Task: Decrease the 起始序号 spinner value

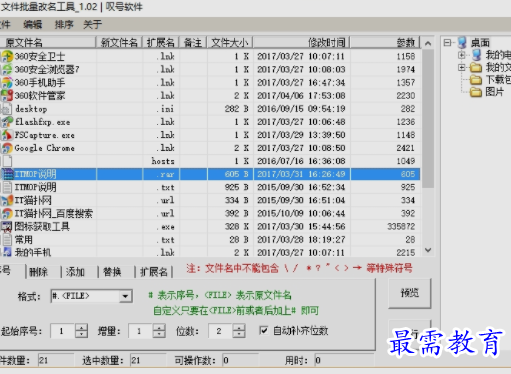Action: 81,334
